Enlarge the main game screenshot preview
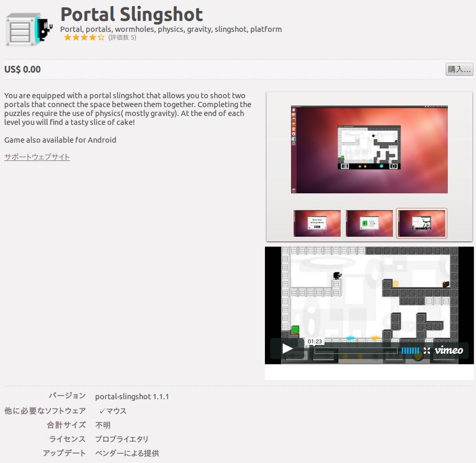 click(369, 149)
